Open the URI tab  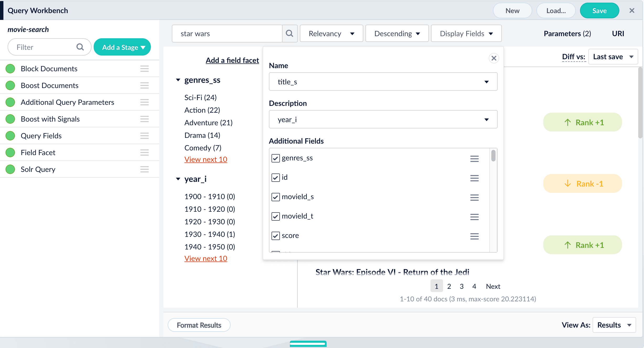pos(618,34)
